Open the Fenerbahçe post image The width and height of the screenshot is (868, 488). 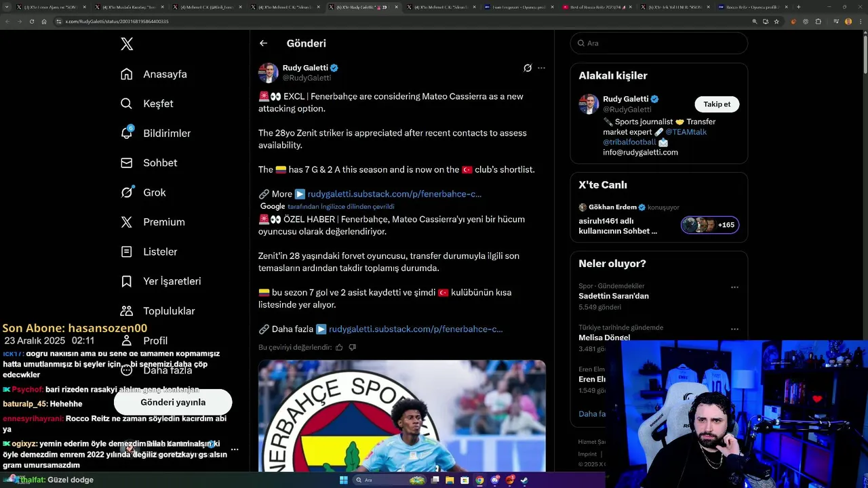pyautogui.click(x=402, y=415)
